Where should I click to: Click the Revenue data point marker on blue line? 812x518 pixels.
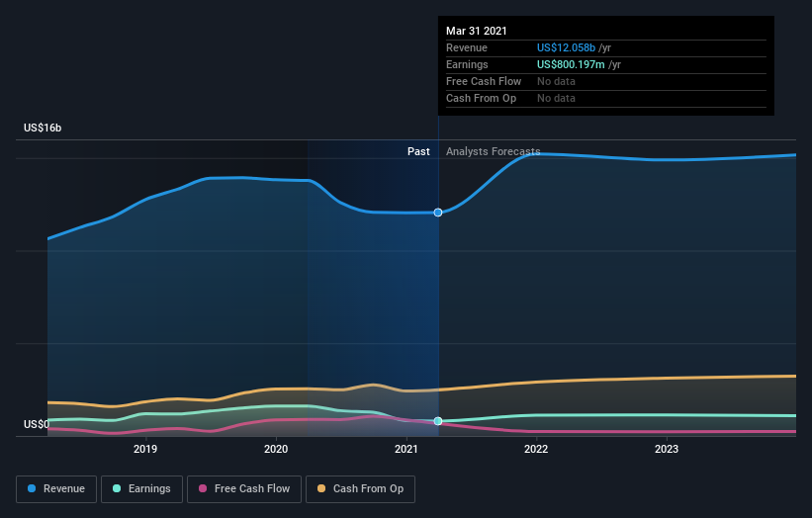point(438,213)
